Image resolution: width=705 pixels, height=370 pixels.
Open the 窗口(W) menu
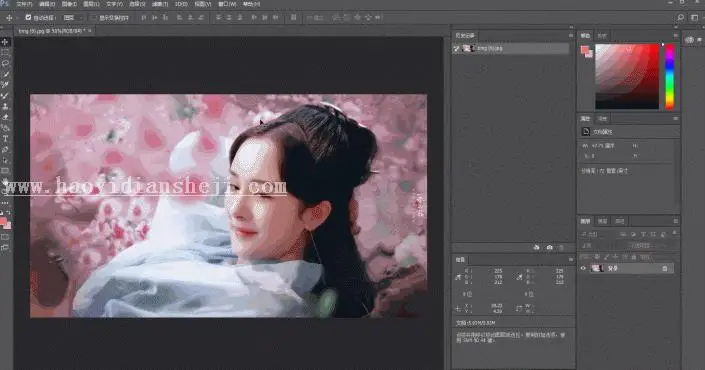pos(227,4)
